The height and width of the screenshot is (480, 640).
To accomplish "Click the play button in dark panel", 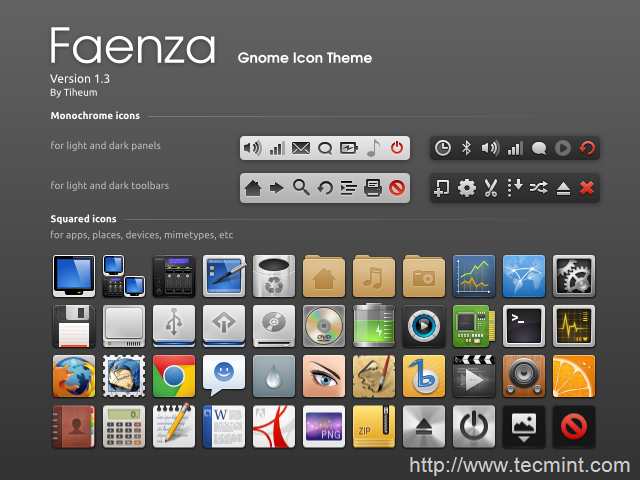I will (563, 148).
